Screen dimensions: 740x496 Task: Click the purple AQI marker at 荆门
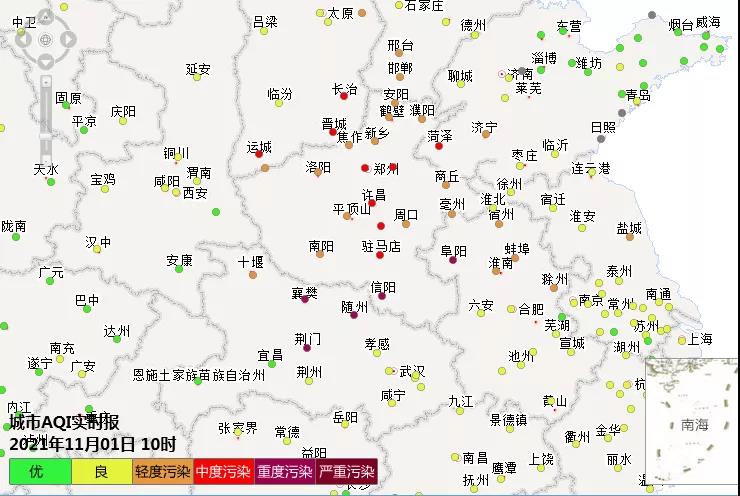(307, 347)
